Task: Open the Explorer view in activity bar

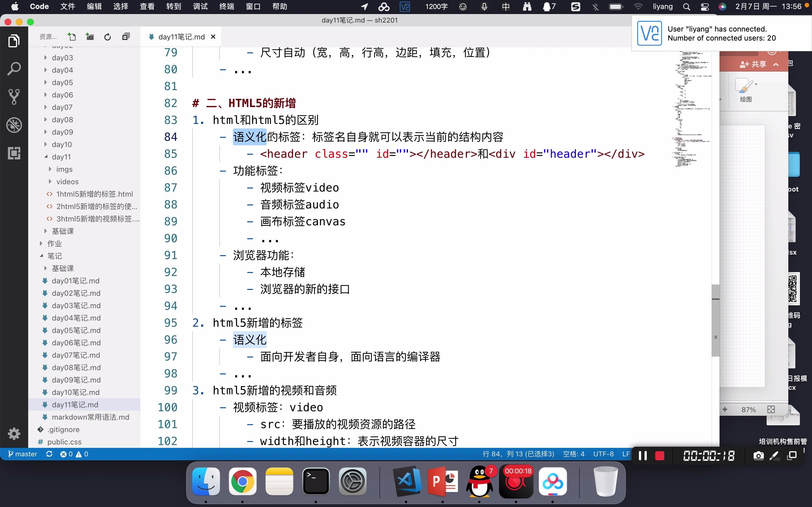Action: 14,41
